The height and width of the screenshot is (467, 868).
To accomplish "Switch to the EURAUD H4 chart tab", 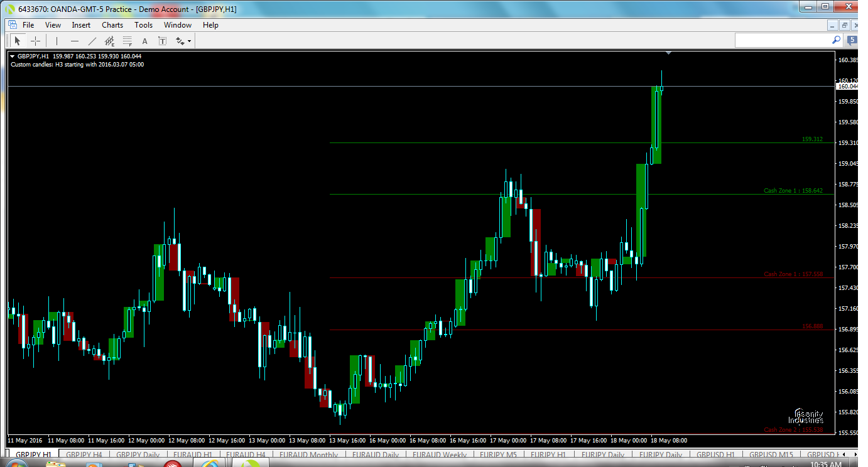I will click(246, 454).
